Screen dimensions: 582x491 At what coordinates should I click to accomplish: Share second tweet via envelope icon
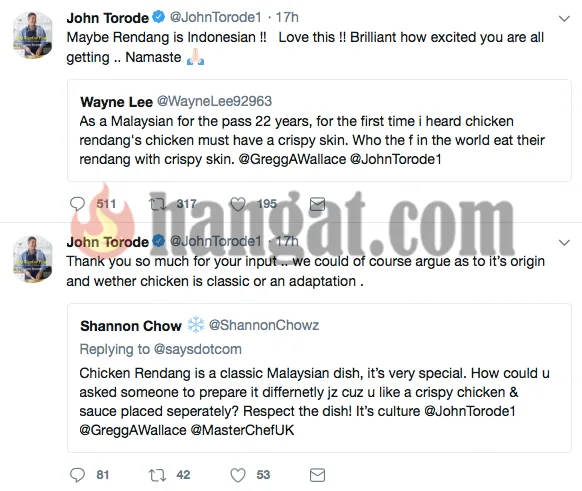(x=317, y=475)
